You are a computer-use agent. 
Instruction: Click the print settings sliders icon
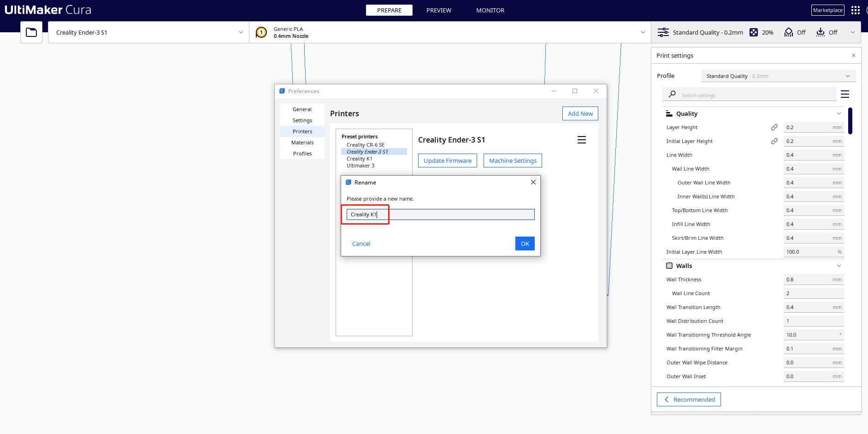663,32
